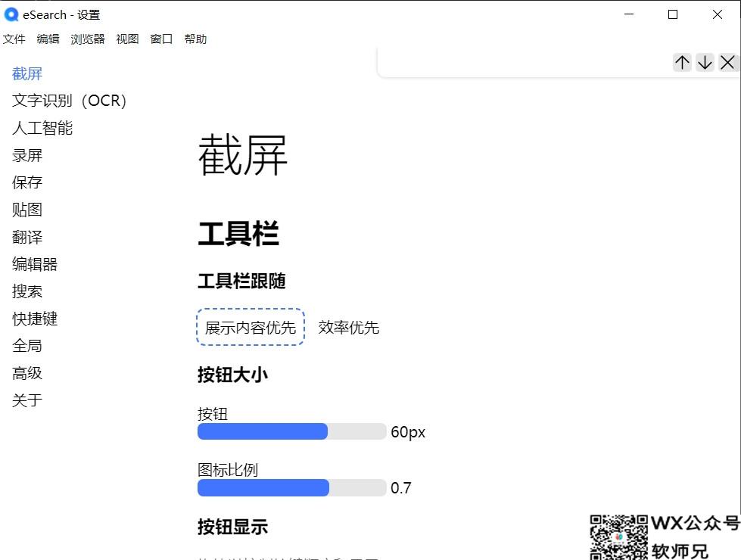Open the 全局 settings section
The image size is (741, 560).
click(27, 346)
